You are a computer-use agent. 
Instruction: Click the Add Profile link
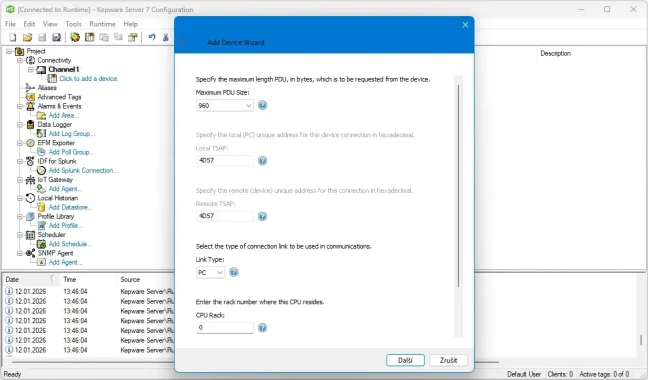(x=65, y=226)
